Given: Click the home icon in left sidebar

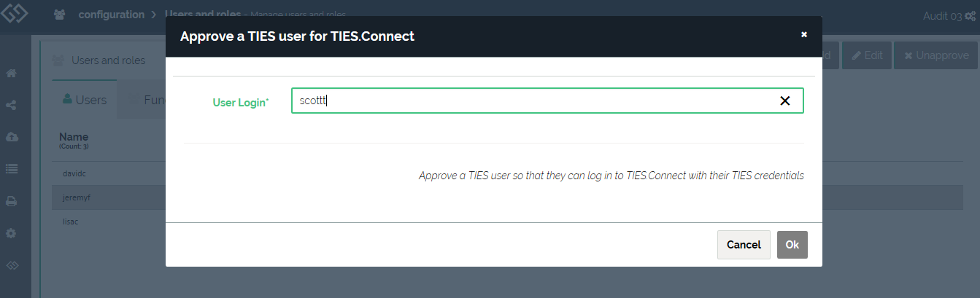Looking at the screenshot, I should (12, 74).
